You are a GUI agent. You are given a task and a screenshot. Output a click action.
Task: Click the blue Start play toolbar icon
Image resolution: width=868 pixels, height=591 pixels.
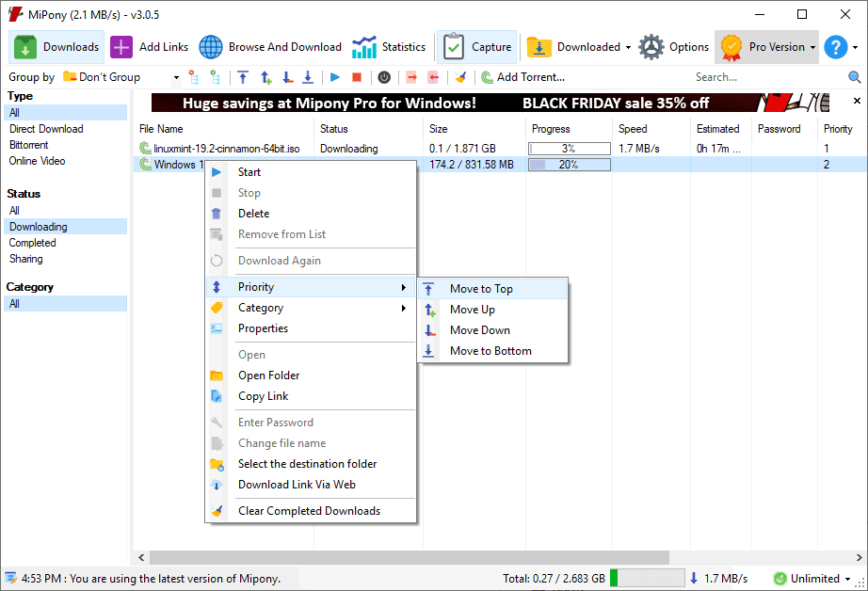tap(335, 77)
